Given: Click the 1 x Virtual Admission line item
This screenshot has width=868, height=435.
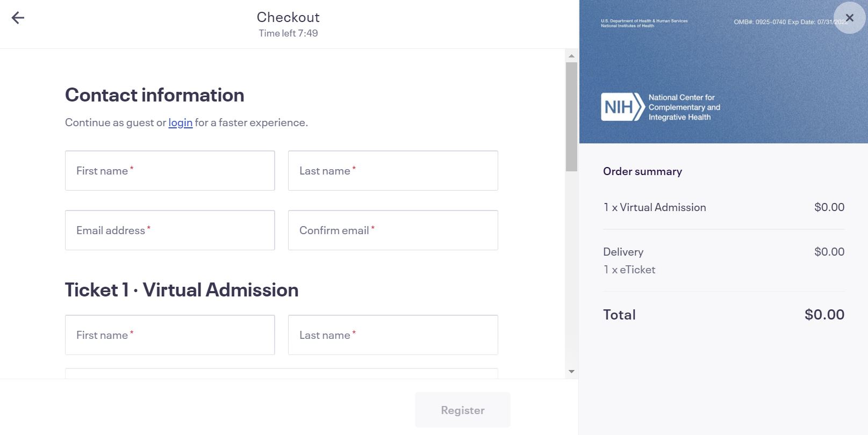Looking at the screenshot, I should point(655,207).
